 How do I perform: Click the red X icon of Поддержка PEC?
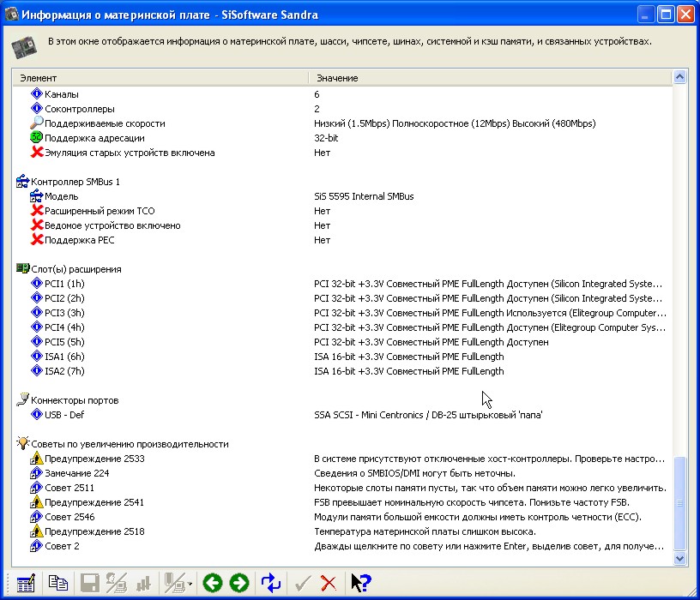click(37, 239)
